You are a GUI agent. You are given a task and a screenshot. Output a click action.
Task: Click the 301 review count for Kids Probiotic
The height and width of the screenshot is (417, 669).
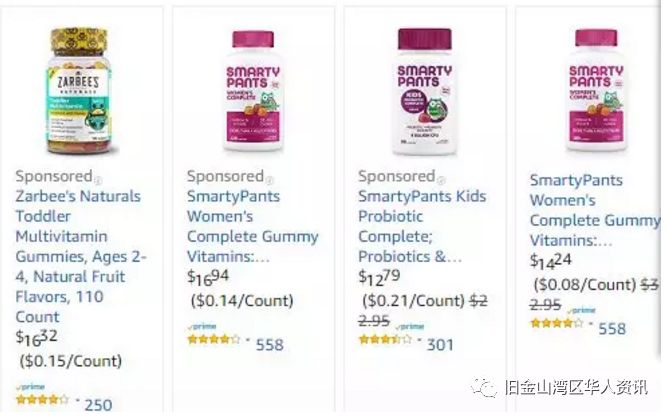(x=440, y=344)
